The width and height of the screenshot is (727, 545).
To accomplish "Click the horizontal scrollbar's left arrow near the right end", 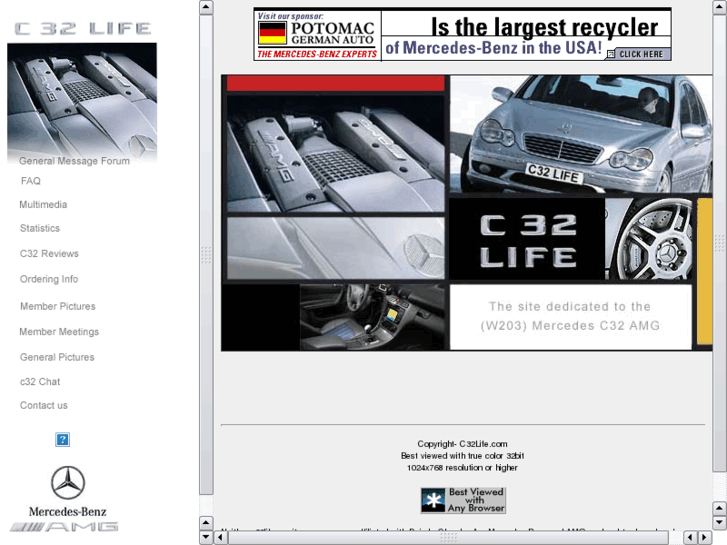I will (690, 538).
